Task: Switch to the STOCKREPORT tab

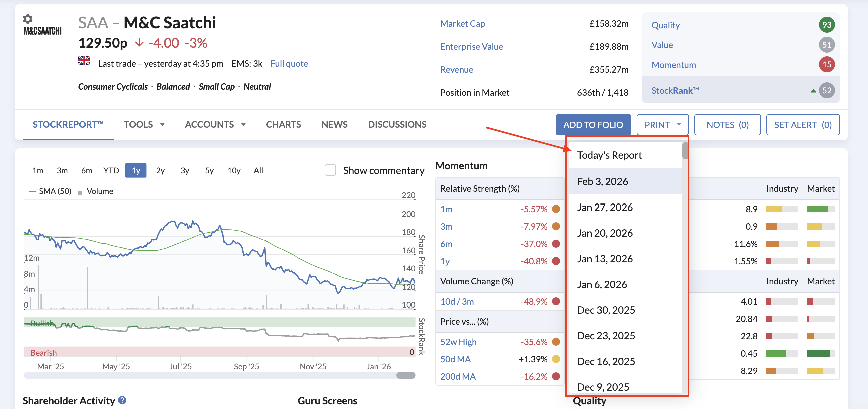Action: [x=68, y=124]
